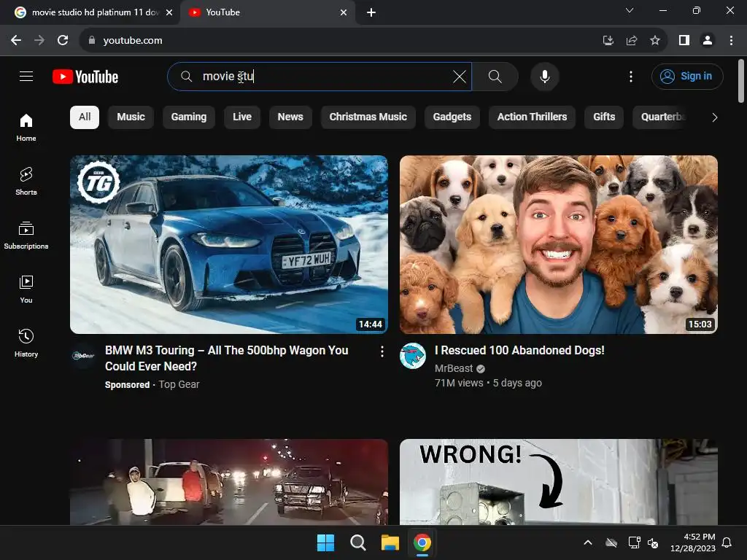Open BMW M3 Touring video title
The image size is (747, 560).
pyautogui.click(x=227, y=358)
